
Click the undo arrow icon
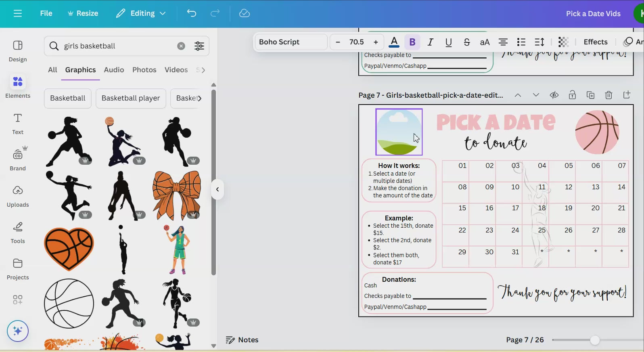[192, 13]
